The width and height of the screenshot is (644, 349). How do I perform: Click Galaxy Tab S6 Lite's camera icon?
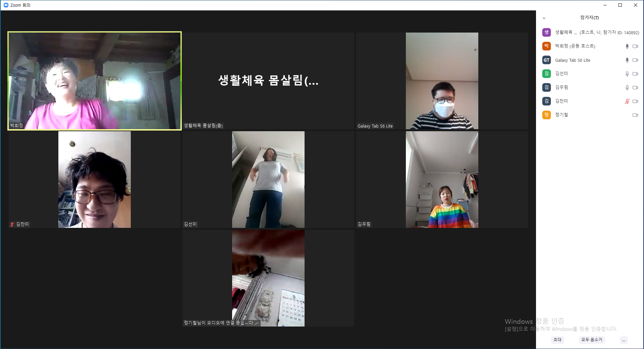[x=635, y=60]
